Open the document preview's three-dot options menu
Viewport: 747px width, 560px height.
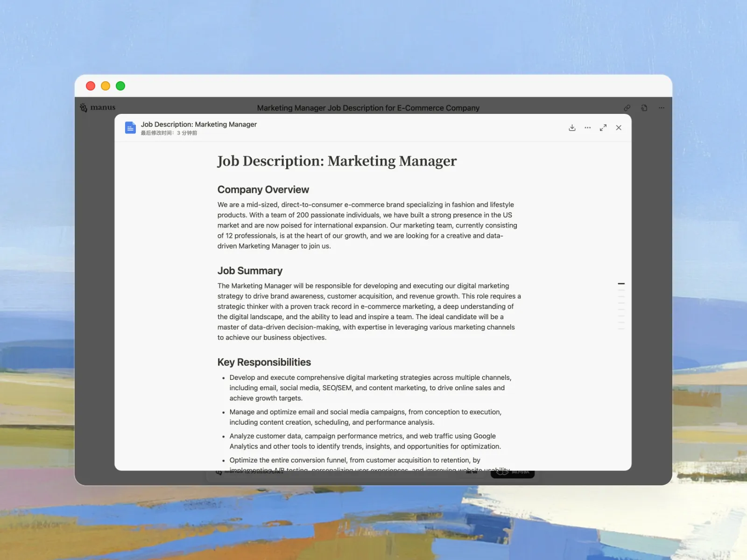[587, 128]
